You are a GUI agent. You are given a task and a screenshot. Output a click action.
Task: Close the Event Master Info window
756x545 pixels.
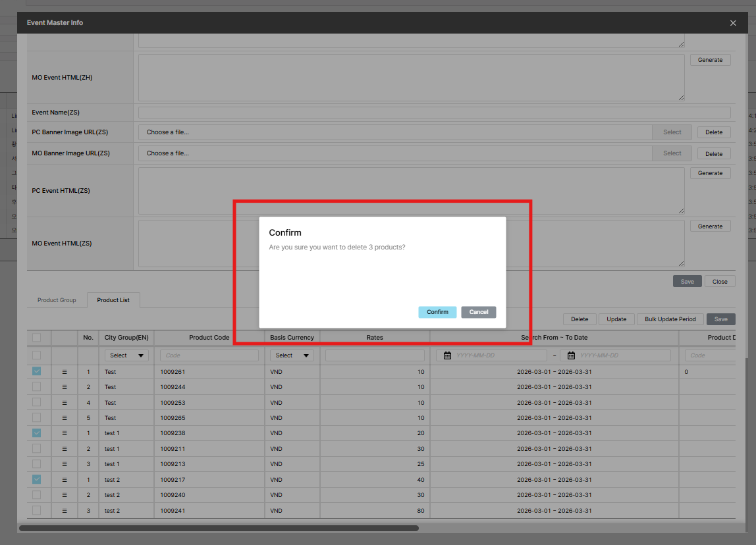click(x=733, y=23)
